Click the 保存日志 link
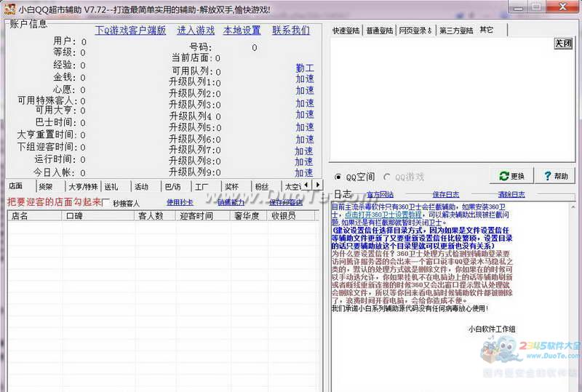Screen dimensions: 582x392 point(446,194)
